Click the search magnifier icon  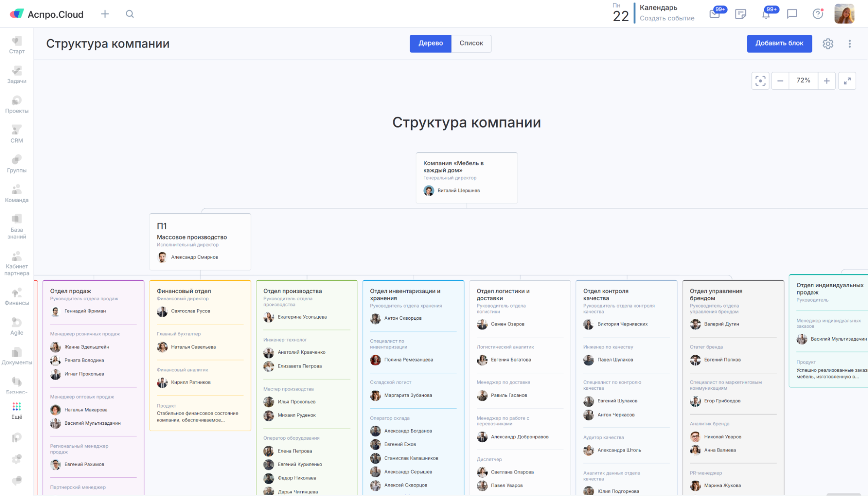point(130,14)
